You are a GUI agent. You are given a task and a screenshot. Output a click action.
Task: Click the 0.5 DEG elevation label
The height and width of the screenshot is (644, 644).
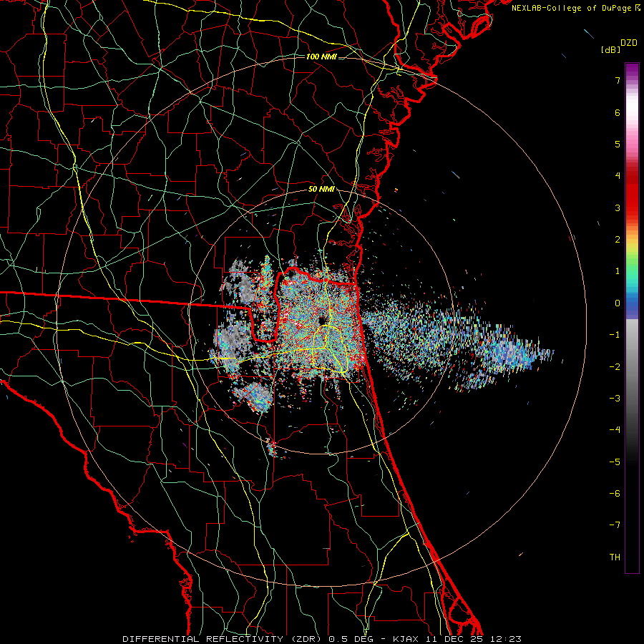tap(351, 639)
